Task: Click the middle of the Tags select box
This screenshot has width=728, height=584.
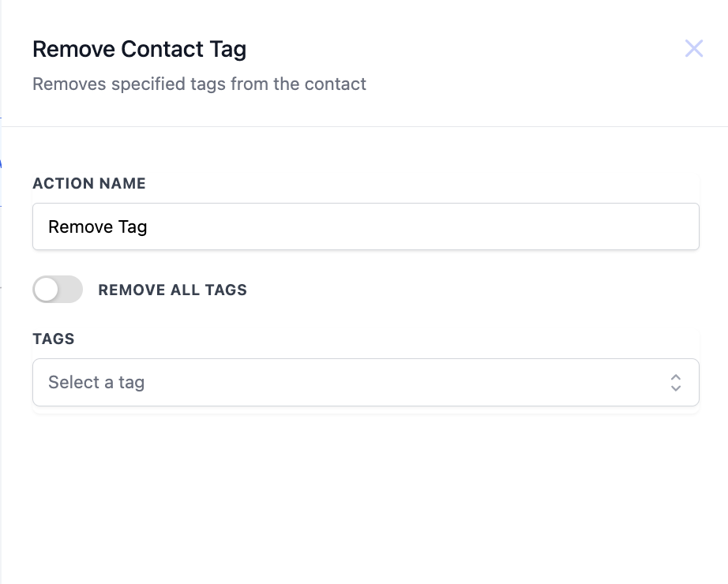Action: pos(366,382)
